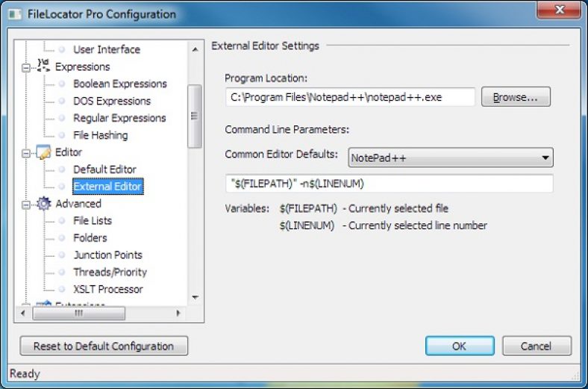Select External Editor tree item
Screen dimensions: 588x389
point(107,187)
